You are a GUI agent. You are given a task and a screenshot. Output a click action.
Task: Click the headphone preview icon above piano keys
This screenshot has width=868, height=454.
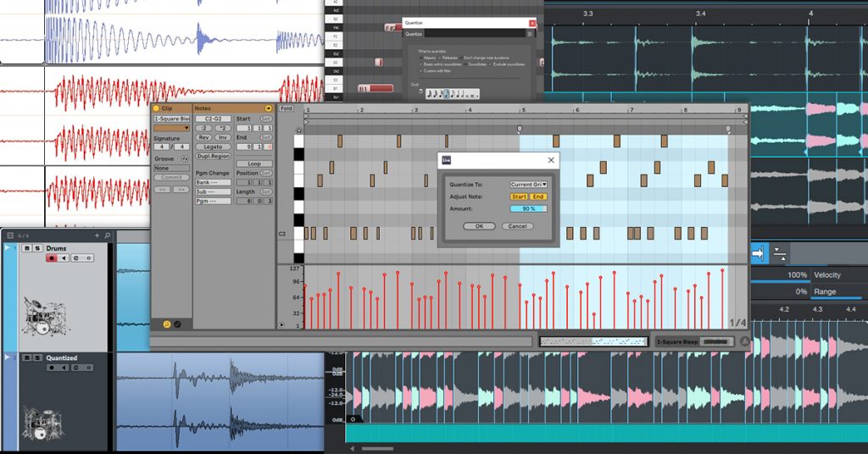tap(299, 130)
